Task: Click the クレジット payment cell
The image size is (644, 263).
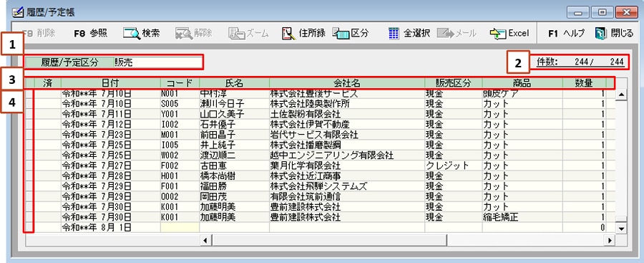Action: [x=454, y=166]
